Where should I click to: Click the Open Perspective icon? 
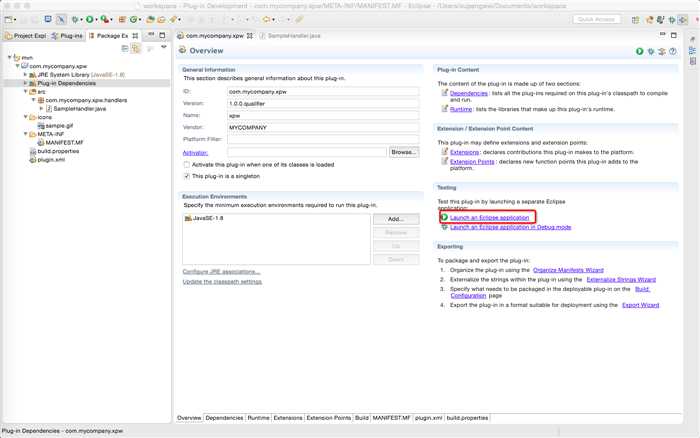[636, 20]
